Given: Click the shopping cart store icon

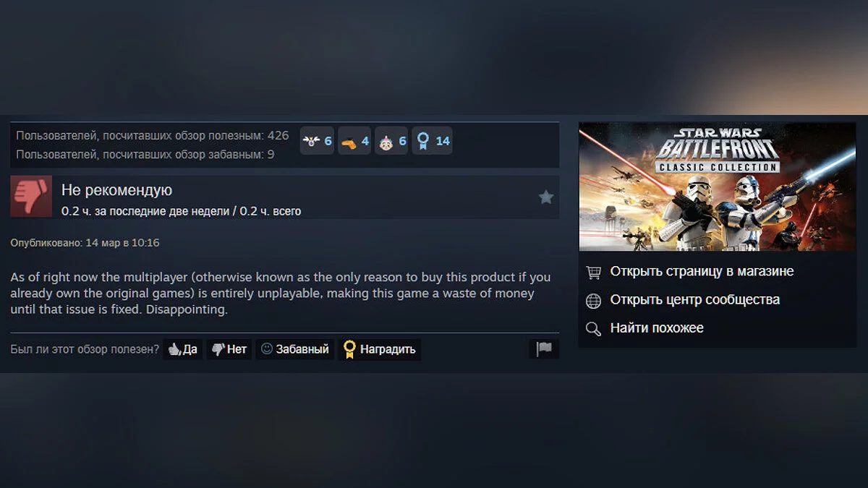Looking at the screenshot, I should (593, 272).
